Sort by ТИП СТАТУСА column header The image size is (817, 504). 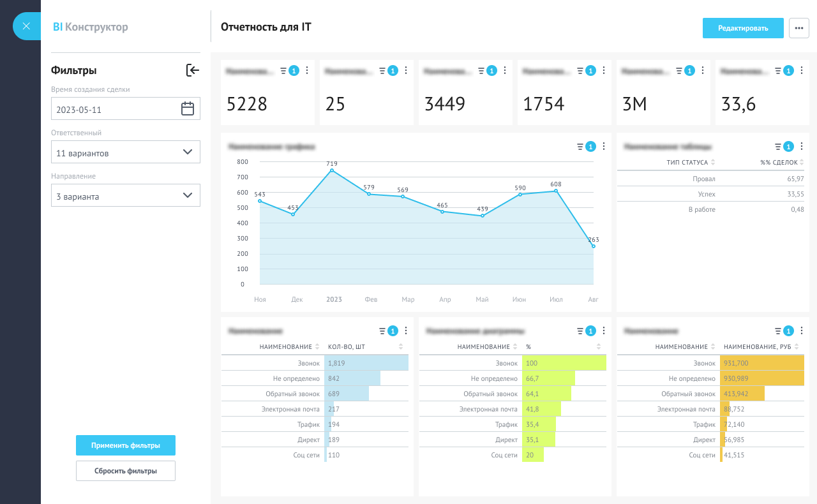[691, 163]
